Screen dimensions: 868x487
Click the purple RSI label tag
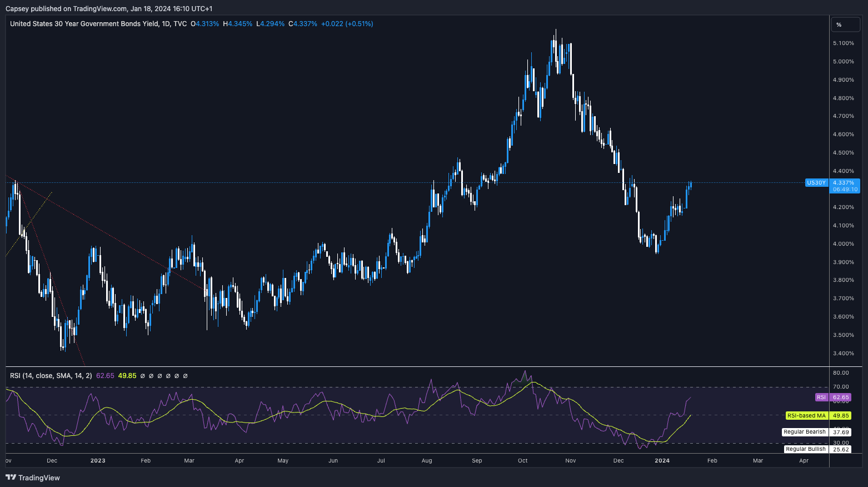point(821,397)
